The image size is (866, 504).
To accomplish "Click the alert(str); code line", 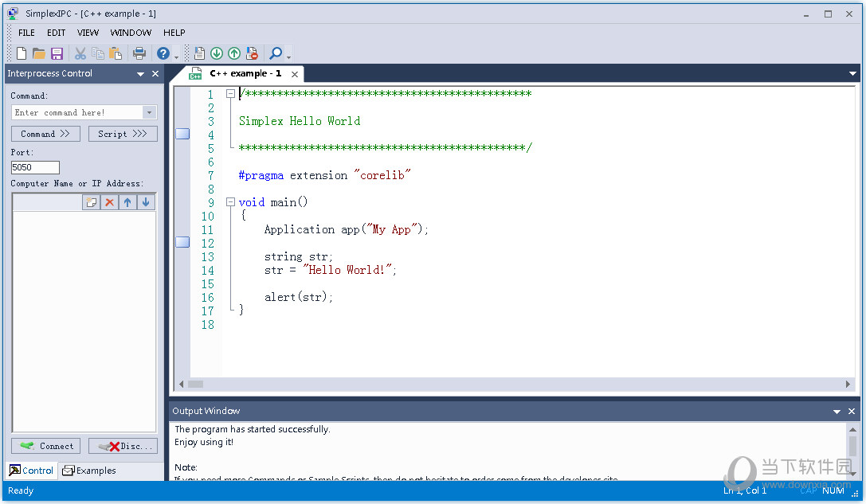I will (299, 297).
